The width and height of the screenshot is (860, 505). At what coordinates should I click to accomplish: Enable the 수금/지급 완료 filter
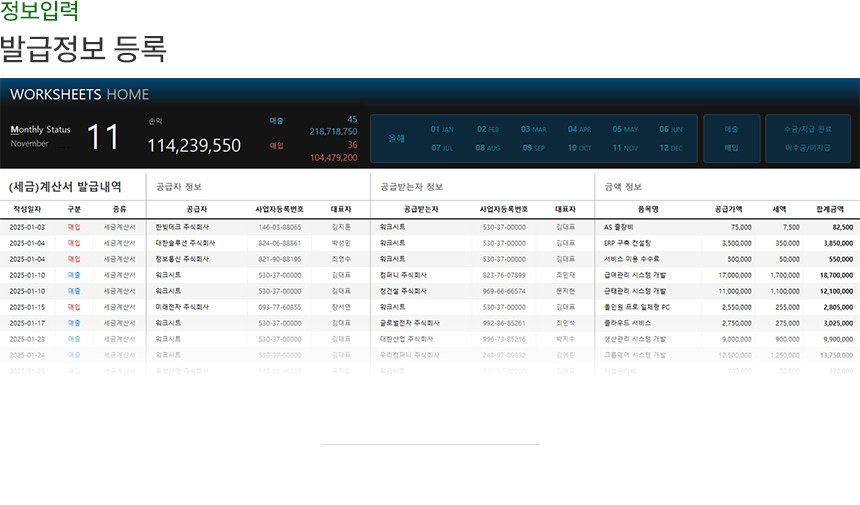pos(807,129)
